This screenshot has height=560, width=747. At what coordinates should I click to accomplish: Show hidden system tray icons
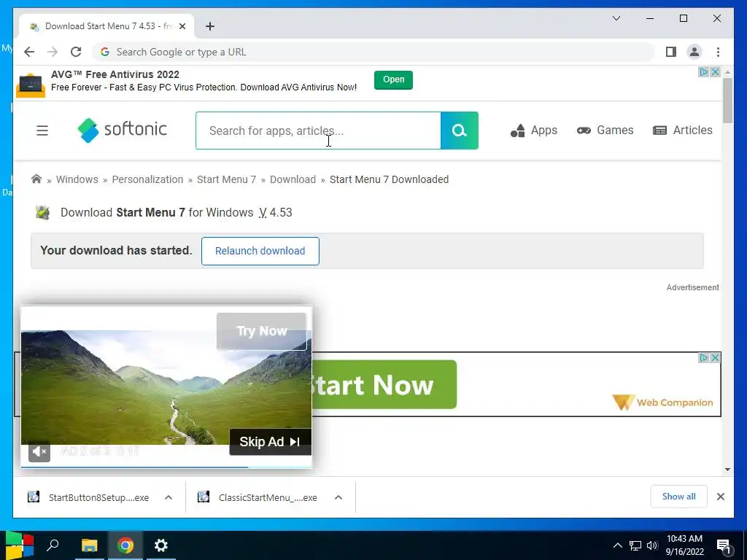(x=617, y=545)
